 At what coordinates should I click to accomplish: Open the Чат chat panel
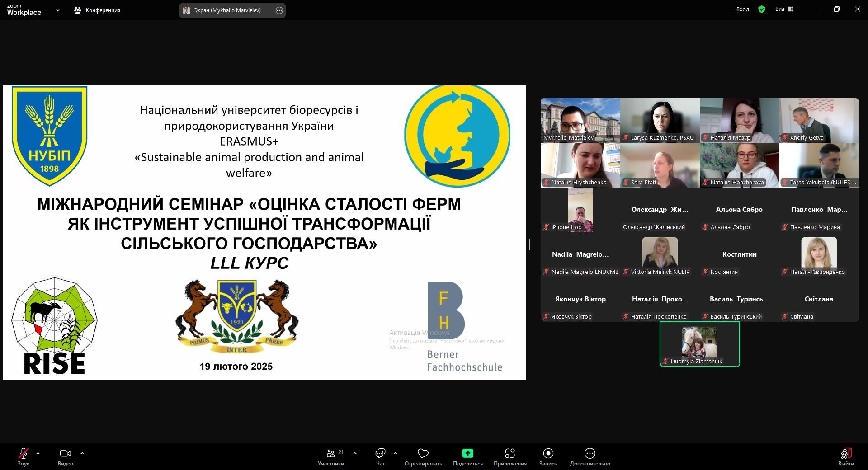point(380,456)
